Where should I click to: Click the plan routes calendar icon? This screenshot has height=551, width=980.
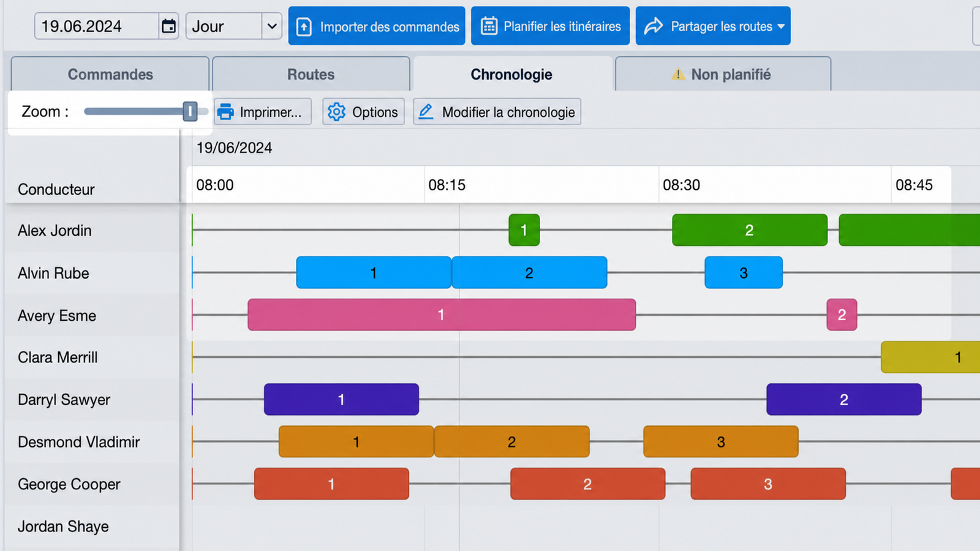coord(489,26)
